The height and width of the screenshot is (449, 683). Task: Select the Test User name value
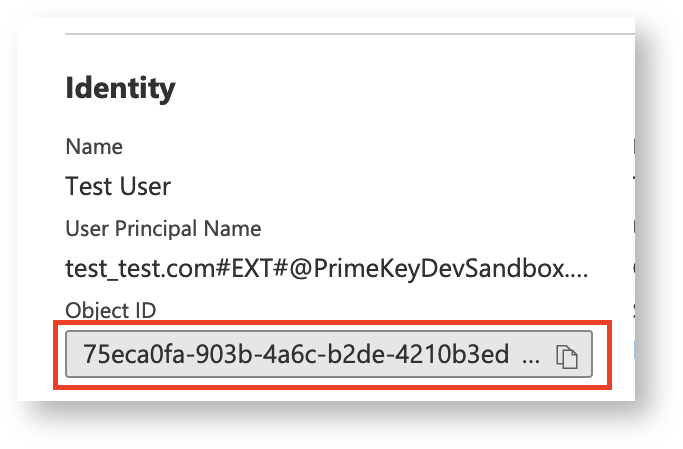[x=118, y=186]
